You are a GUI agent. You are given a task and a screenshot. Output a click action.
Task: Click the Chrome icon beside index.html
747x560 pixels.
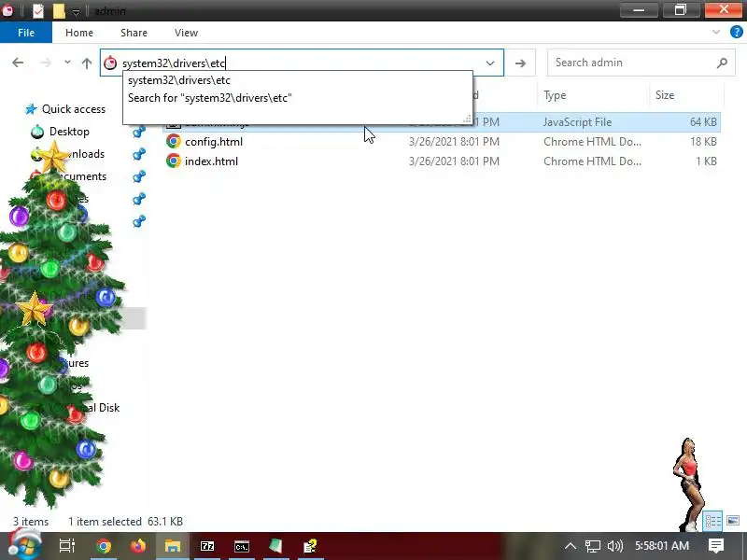click(x=174, y=161)
